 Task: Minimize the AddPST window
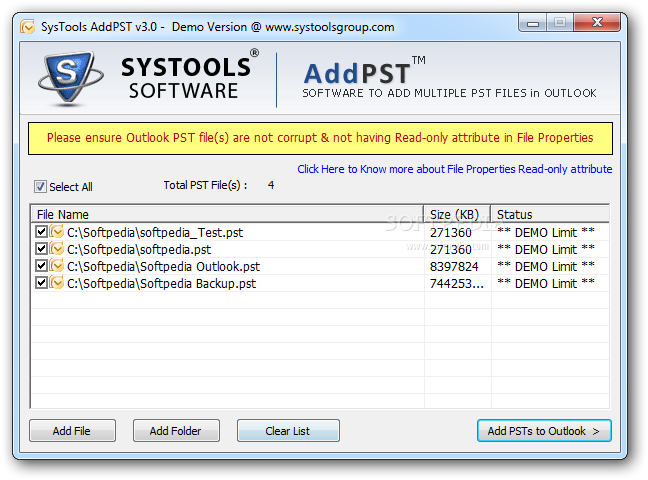(x=533, y=23)
